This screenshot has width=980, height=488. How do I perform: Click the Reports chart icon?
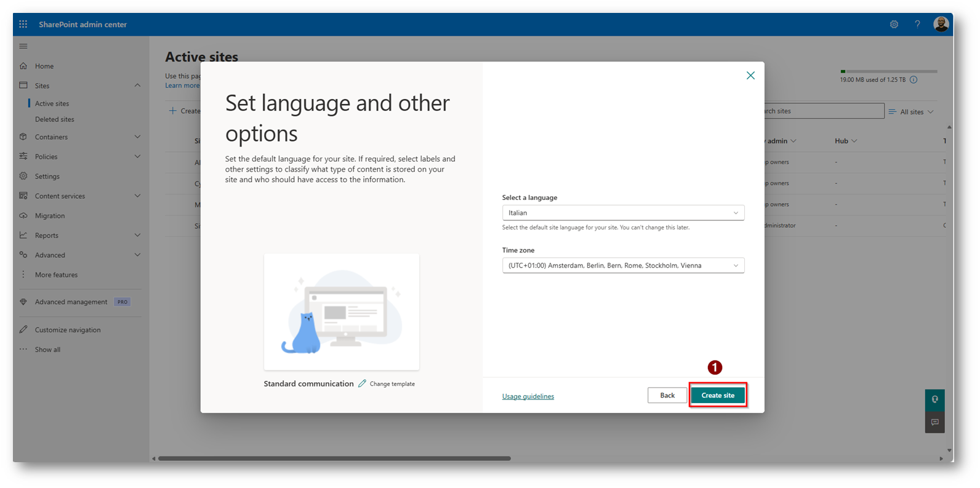(23, 235)
